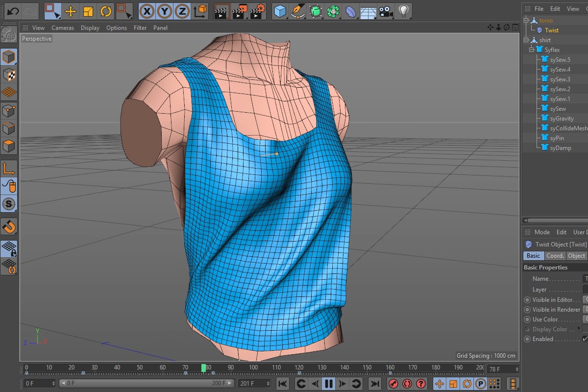Open the green generator objects icon

coord(316,11)
